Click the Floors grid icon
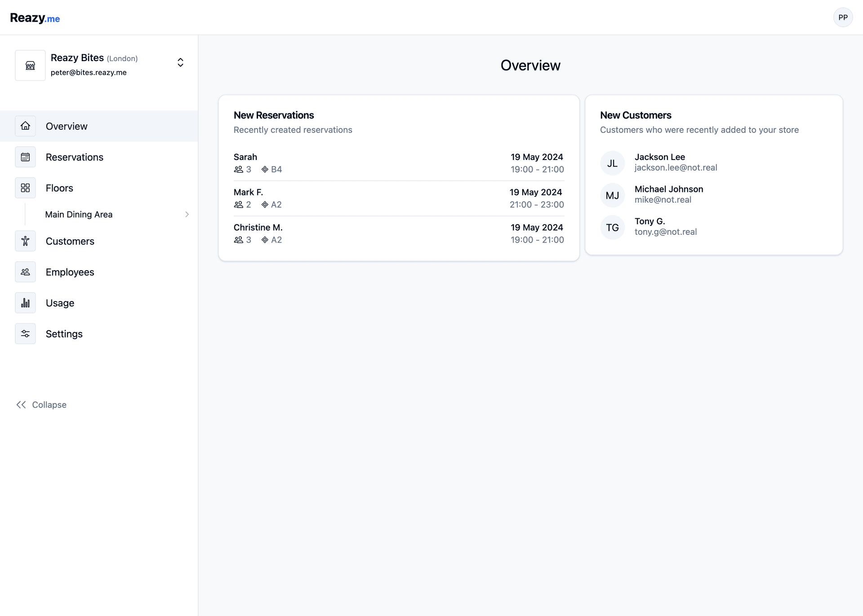The height and width of the screenshot is (616, 863). point(25,188)
